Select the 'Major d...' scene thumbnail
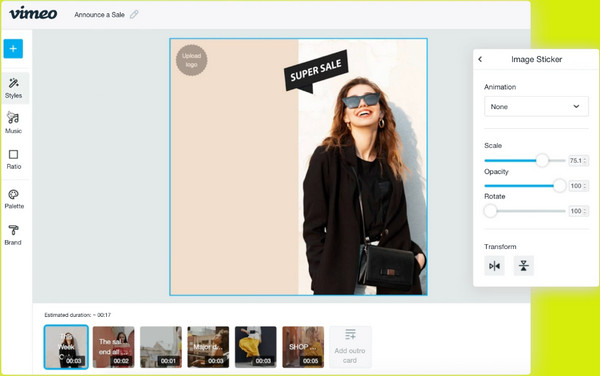Viewport: 600px width, 376px height. 208,347
